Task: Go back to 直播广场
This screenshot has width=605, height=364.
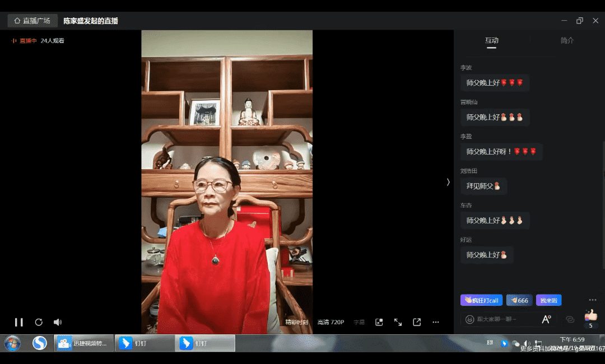Action: pos(32,21)
